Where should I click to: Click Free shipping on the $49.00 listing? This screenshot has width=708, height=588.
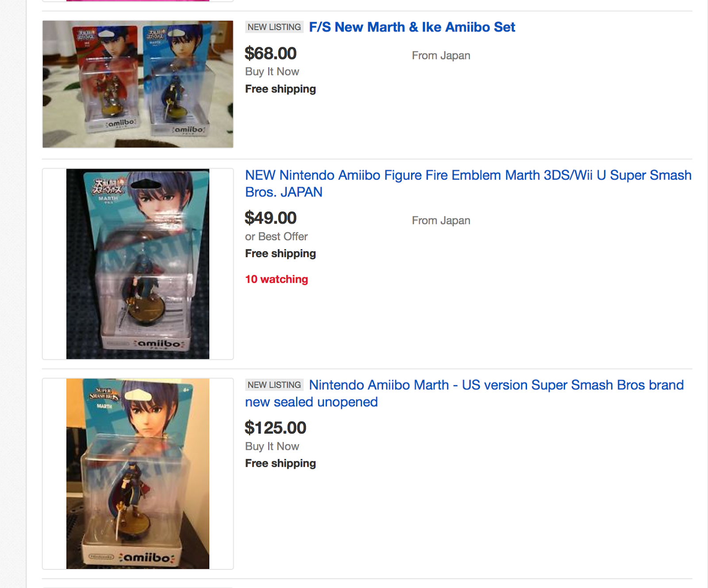click(x=281, y=254)
